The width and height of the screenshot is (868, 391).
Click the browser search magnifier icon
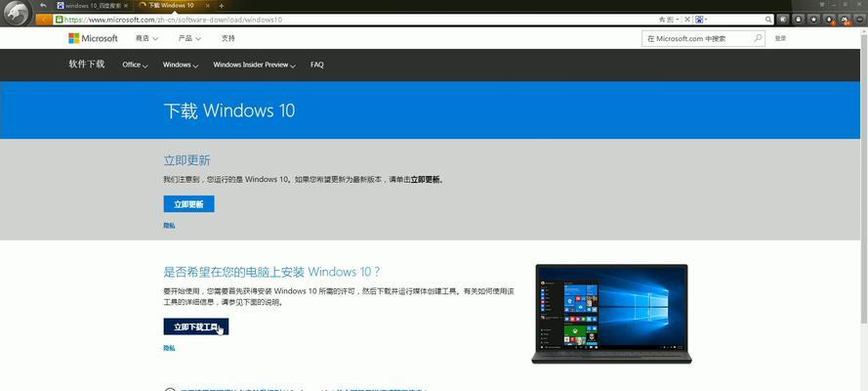pyautogui.click(x=768, y=20)
